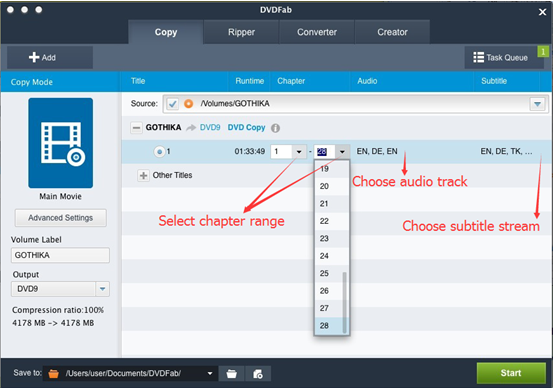Switch to the Creator tab
This screenshot has height=388, width=553.
point(392,32)
